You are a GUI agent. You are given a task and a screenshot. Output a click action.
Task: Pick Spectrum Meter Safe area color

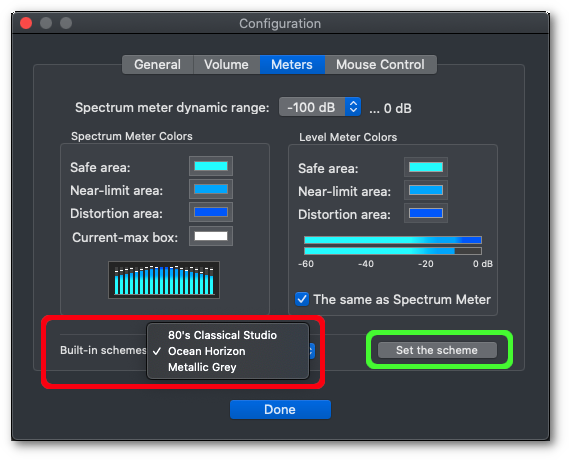coord(211,166)
